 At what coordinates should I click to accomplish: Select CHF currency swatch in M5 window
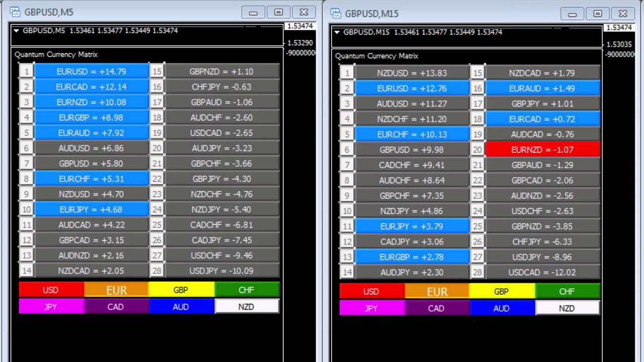pyautogui.click(x=247, y=290)
